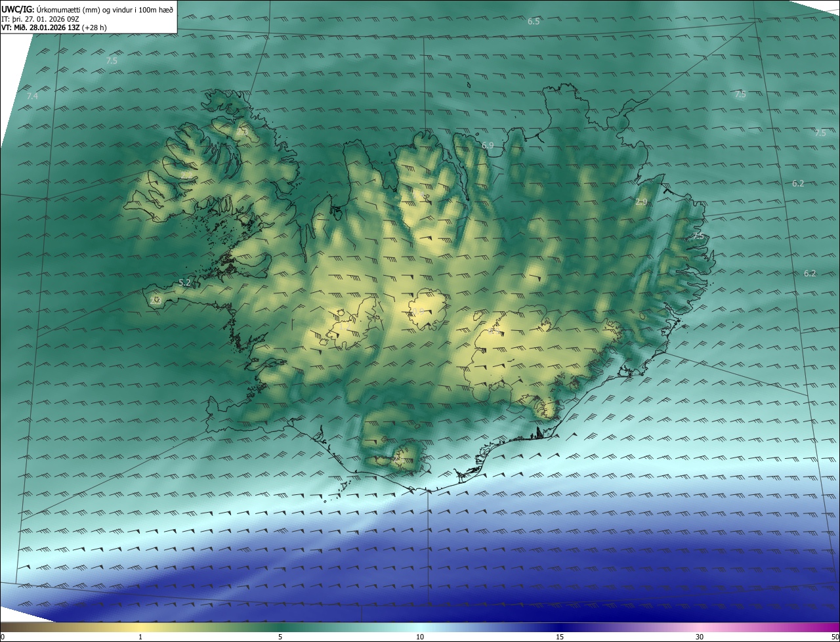Click the "1" label on the color scale
This screenshot has width=840, height=642.
140,637
